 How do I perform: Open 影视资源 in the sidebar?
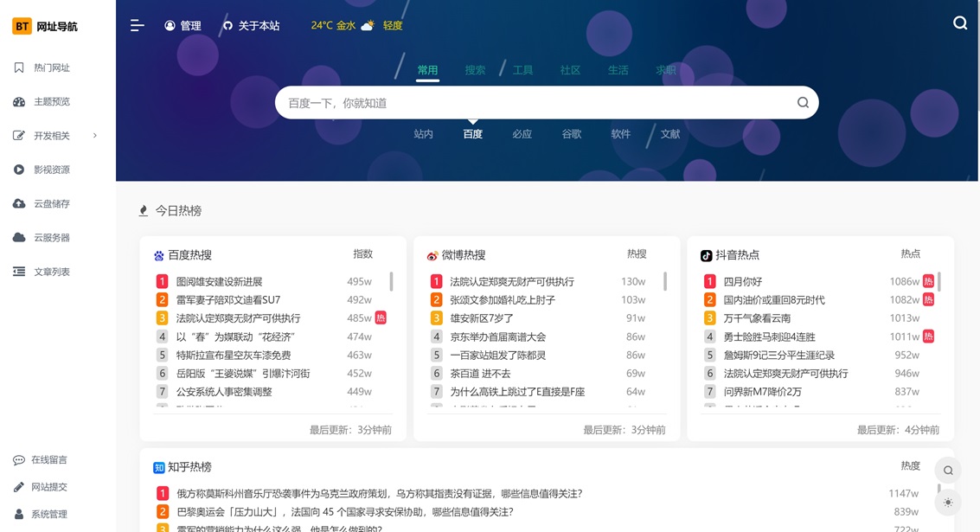tap(52, 170)
